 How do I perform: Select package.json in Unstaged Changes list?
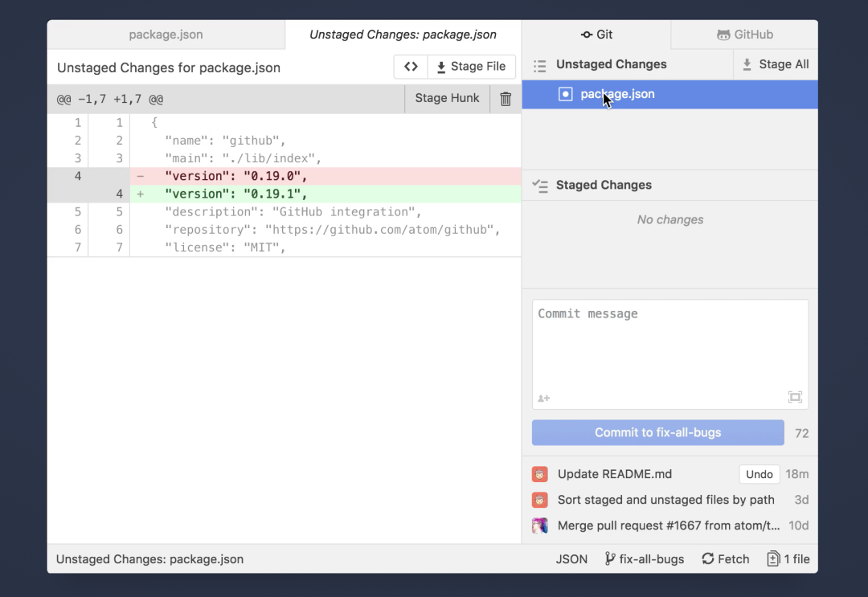click(669, 94)
